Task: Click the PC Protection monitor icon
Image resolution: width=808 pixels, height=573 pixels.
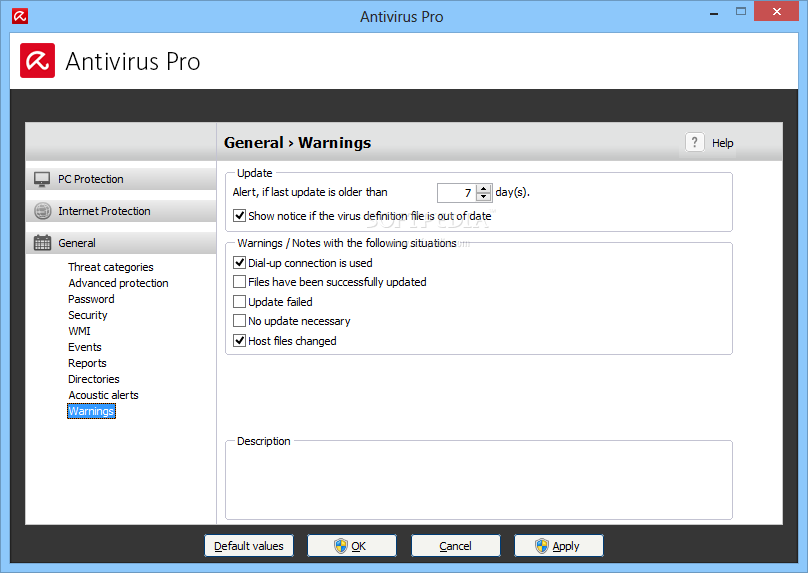Action: (x=42, y=179)
